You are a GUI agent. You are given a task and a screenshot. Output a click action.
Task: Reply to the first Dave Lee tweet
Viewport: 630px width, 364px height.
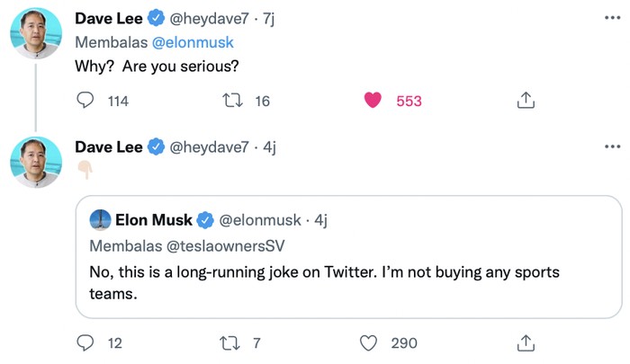pos(85,102)
